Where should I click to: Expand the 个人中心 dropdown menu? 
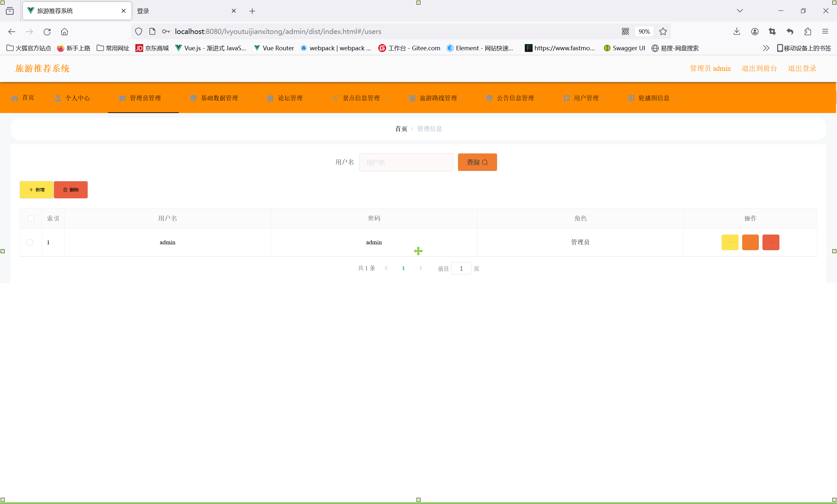click(77, 98)
